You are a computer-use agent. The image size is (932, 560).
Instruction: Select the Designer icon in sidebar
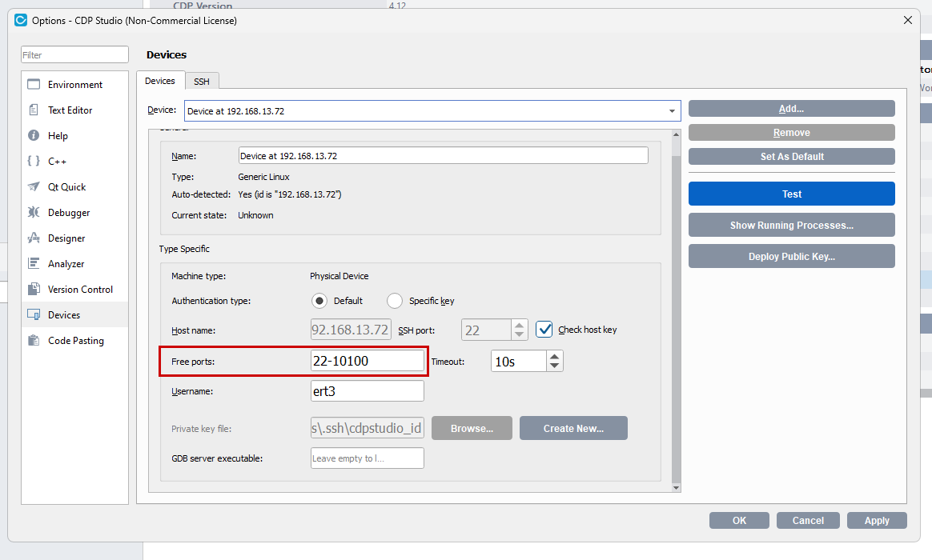click(x=34, y=238)
